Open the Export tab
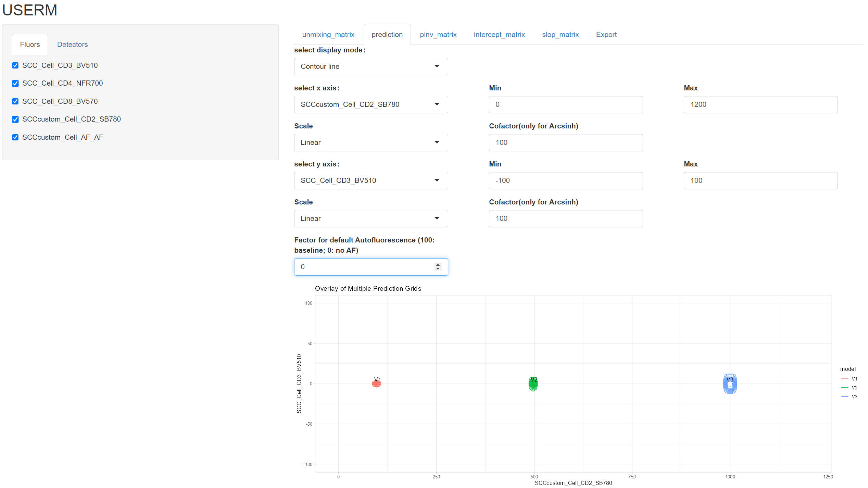The image size is (868, 488). [606, 35]
